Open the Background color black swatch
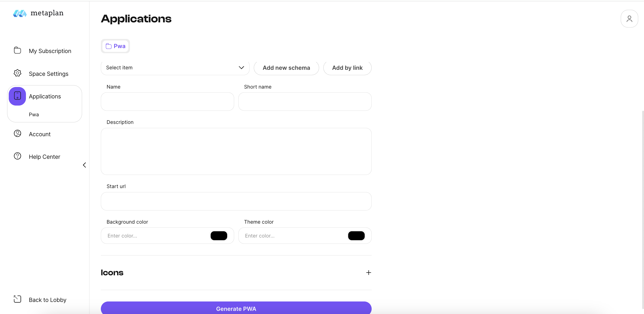The height and width of the screenshot is (314, 644). [x=219, y=236]
